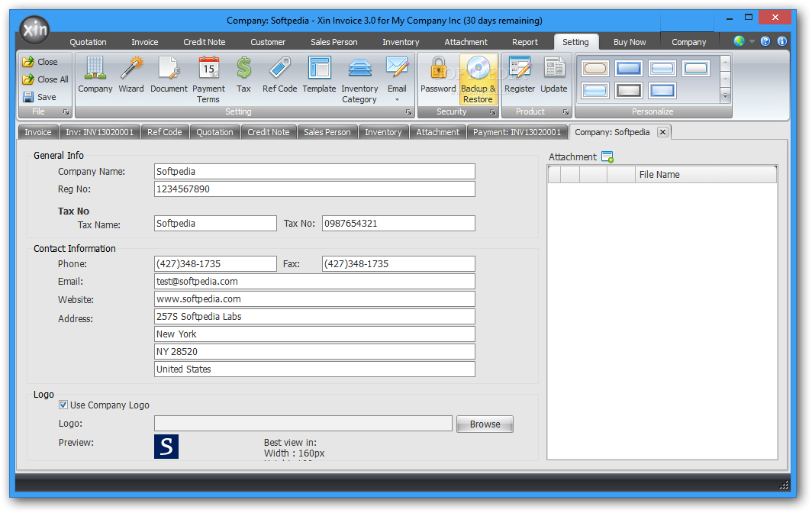Click the Fax number field
The image size is (812, 513).
click(398, 264)
